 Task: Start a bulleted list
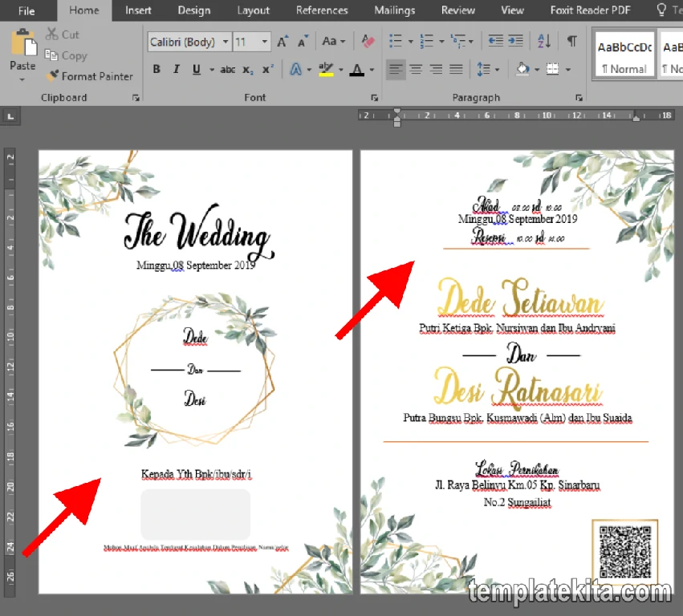[x=395, y=41]
